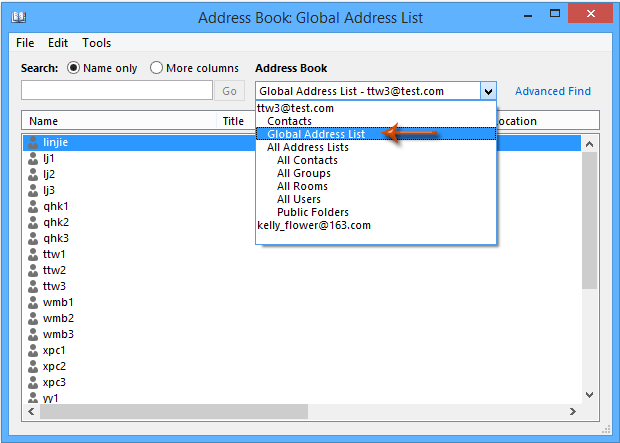The width and height of the screenshot is (620, 443).
Task: Click the person icon beside xpc2
Action: tap(33, 366)
